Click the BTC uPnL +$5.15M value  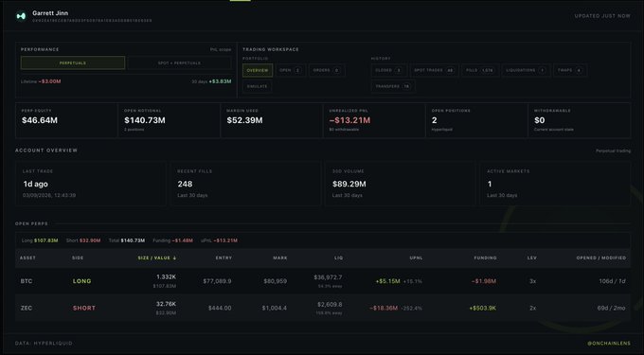click(x=387, y=281)
